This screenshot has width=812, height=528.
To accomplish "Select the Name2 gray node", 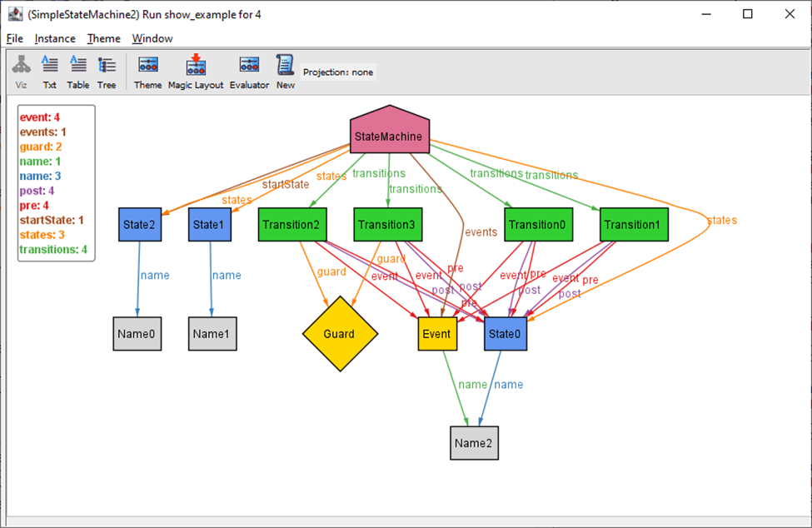I will click(x=474, y=443).
